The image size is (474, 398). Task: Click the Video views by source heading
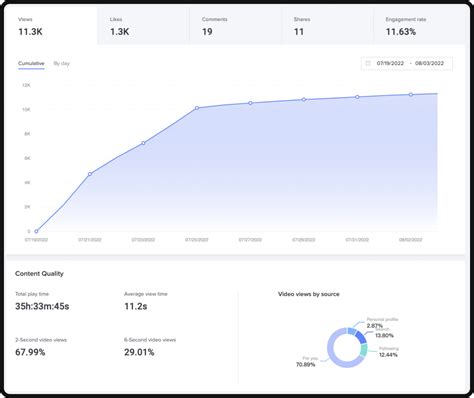click(x=309, y=294)
